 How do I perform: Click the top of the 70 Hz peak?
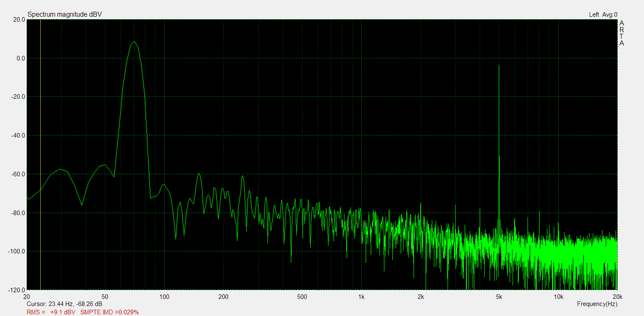click(x=134, y=41)
